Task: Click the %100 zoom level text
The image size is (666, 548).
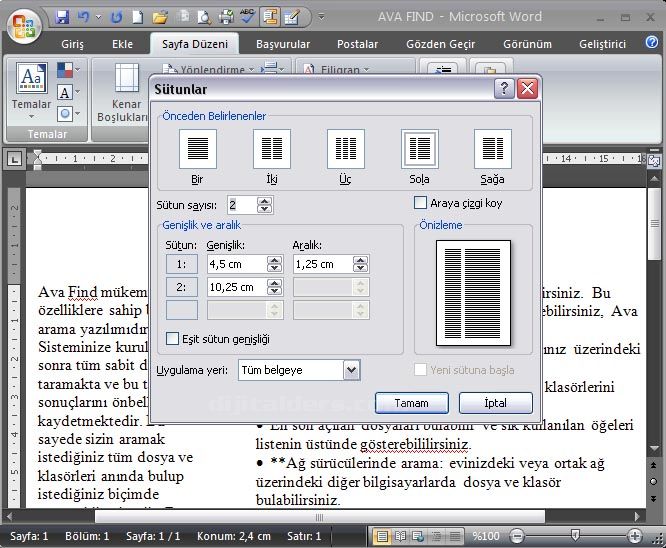Action: coord(486,537)
